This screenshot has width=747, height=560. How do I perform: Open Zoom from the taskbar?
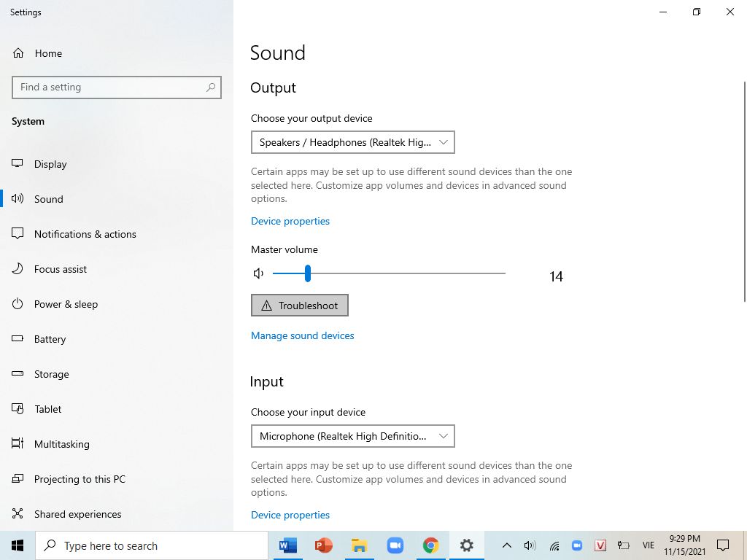395,545
